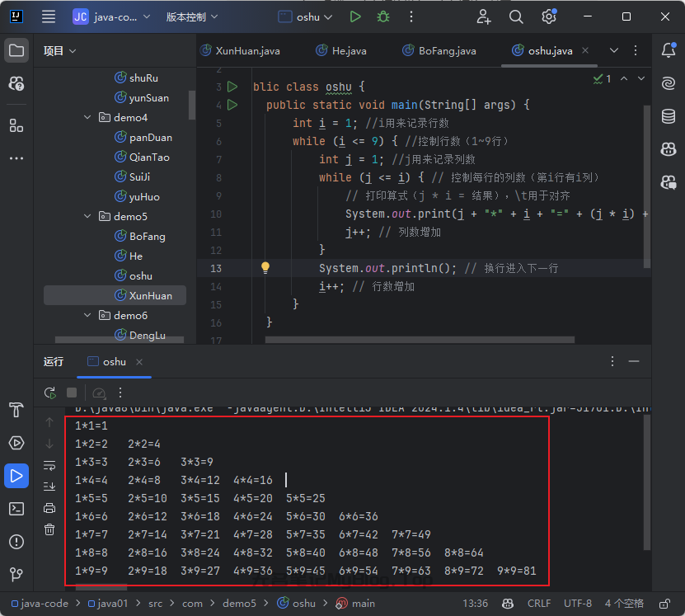Print the console output
The width and height of the screenshot is (685, 616).
49,508
